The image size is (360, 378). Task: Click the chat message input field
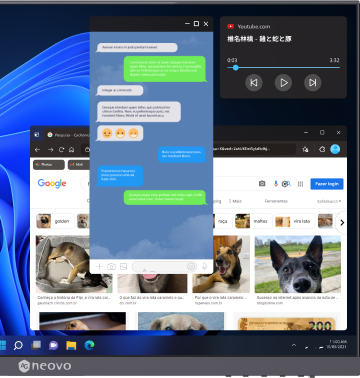164,266
